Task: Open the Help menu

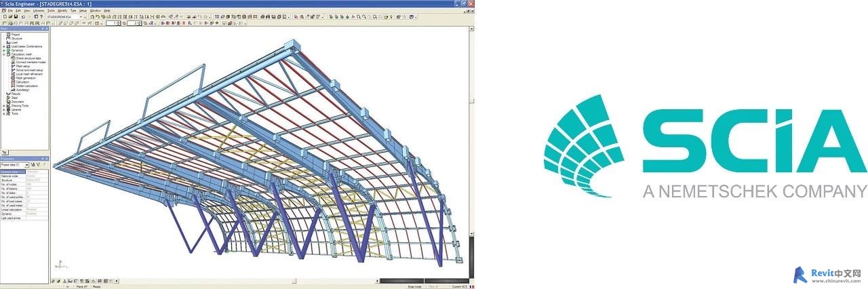Action: 107,11
